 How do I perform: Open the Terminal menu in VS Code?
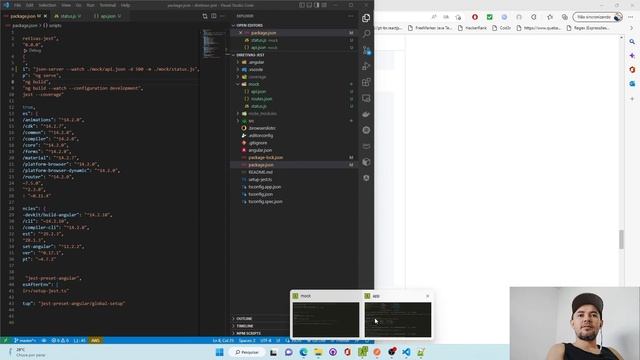pos(108,5)
